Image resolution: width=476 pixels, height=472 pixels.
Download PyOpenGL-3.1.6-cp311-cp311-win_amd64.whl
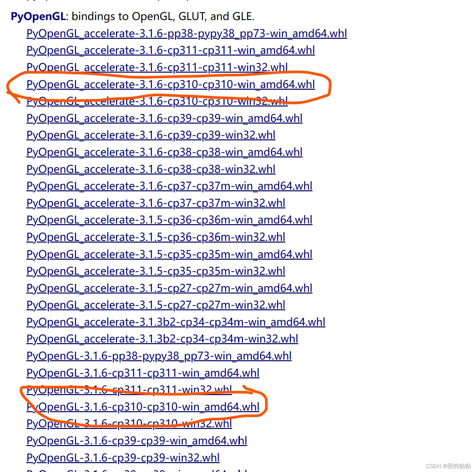pyautogui.click(x=143, y=373)
